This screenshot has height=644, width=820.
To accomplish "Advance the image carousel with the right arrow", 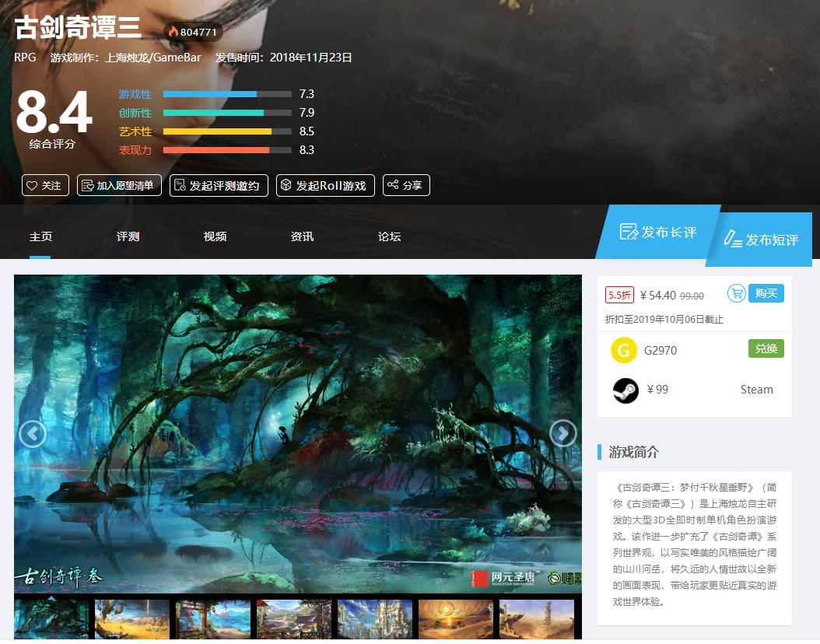I will (x=562, y=434).
